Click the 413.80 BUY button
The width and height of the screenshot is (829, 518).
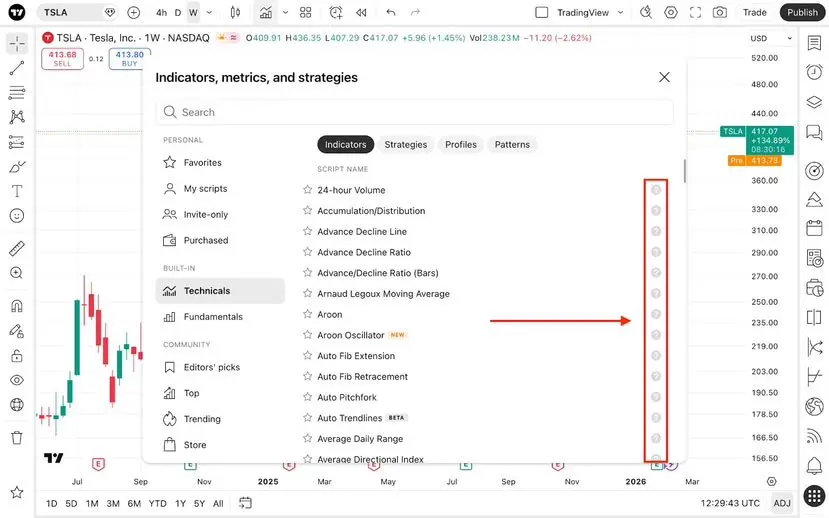click(130, 59)
